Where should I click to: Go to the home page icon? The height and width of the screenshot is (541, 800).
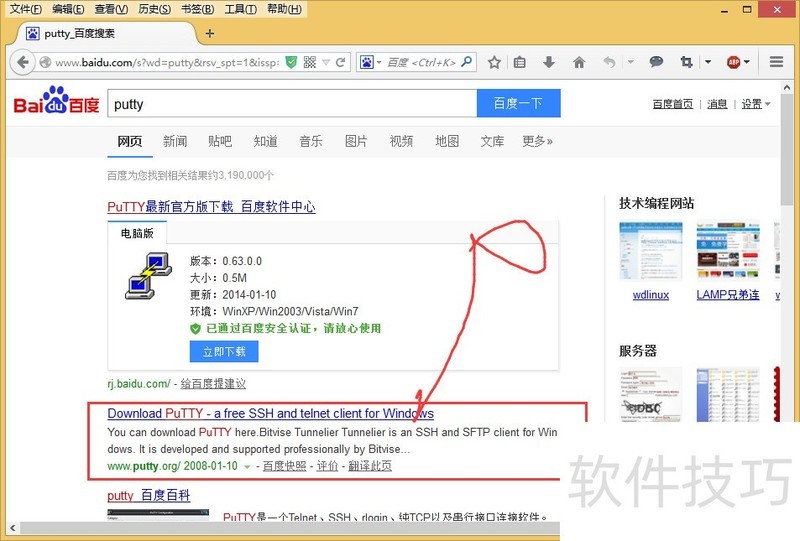[x=579, y=62]
